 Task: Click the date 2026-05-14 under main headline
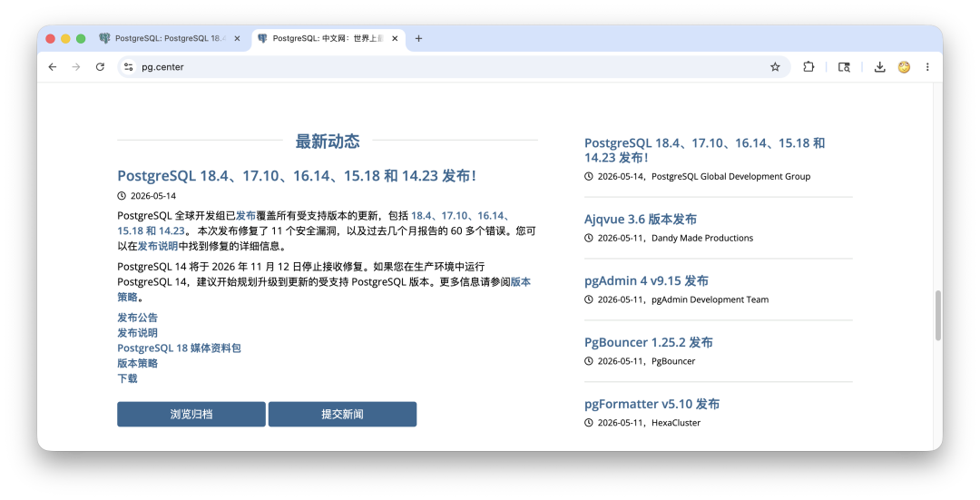(153, 196)
